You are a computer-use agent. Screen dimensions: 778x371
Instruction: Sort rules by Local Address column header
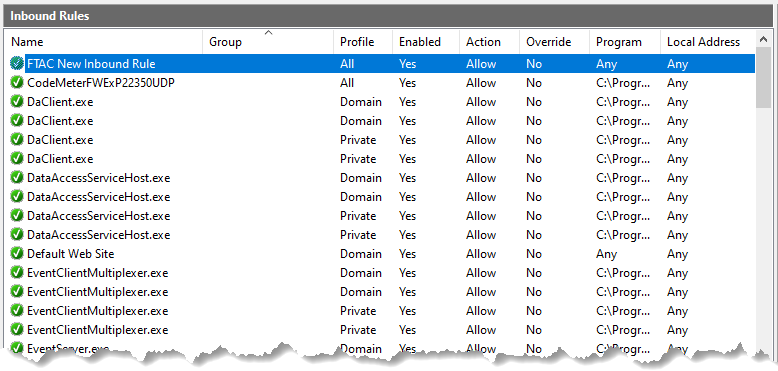pyautogui.click(x=708, y=42)
